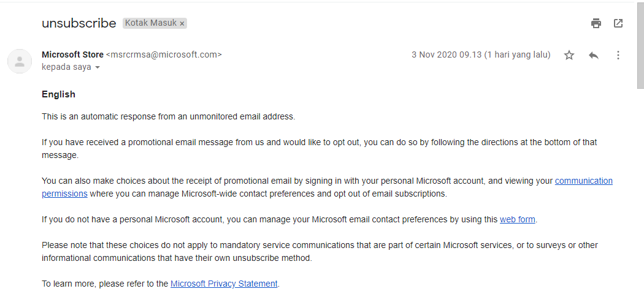Screen dimensions: 644x305
Task: Click the 'unsubscribe' subject heading
Action: (x=79, y=23)
